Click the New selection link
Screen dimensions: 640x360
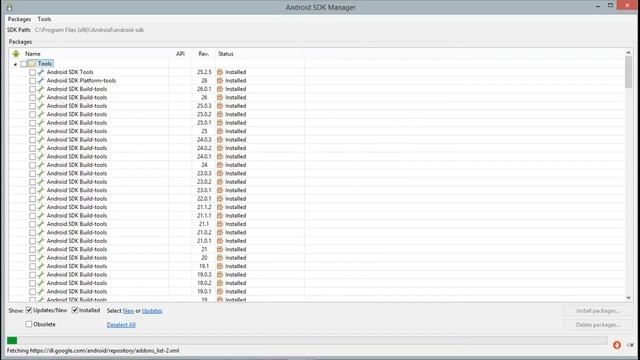128,311
